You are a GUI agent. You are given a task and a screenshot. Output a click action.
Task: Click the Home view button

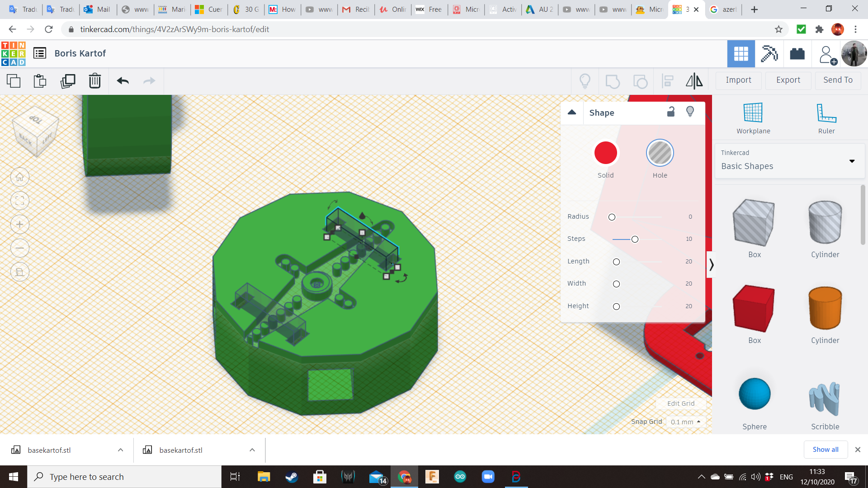(20, 177)
